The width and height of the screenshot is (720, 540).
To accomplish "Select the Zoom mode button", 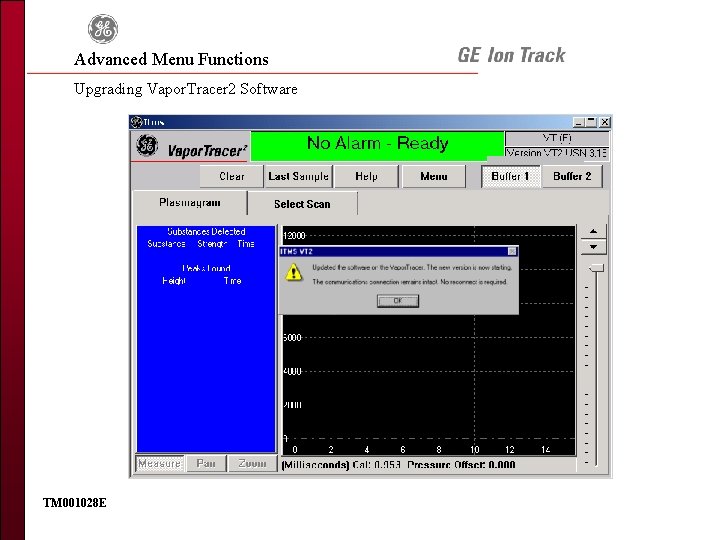I will pyautogui.click(x=252, y=463).
